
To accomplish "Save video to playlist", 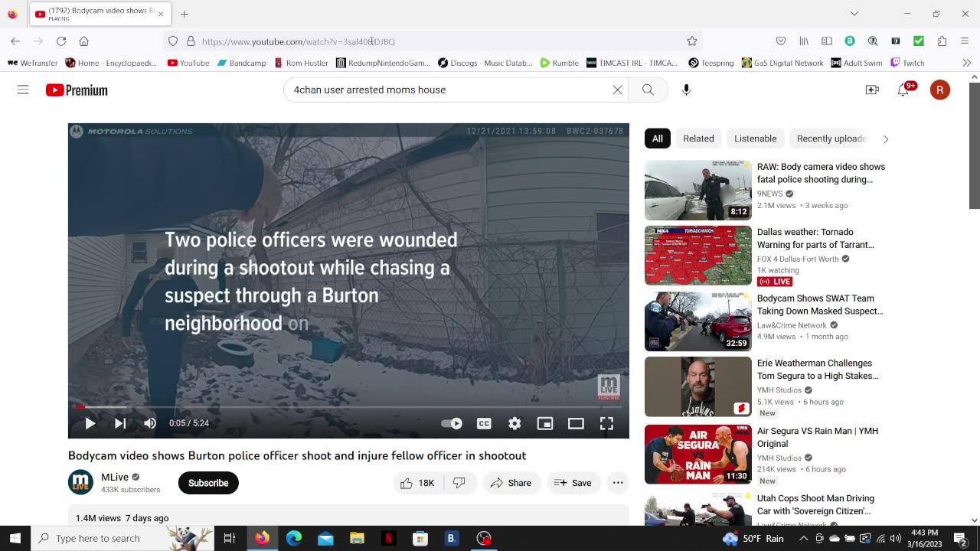I will [x=573, y=483].
